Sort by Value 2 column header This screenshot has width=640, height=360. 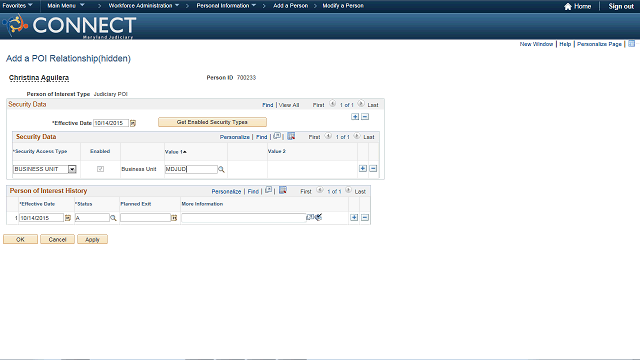coord(277,151)
